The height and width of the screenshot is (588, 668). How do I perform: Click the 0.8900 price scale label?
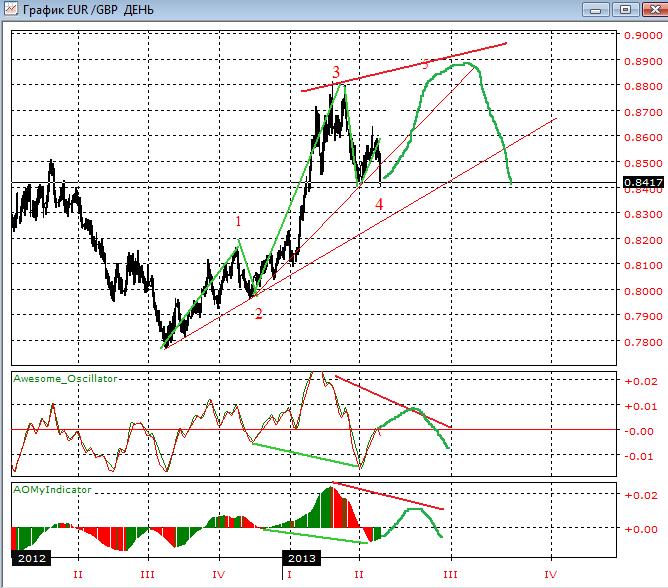pos(643,61)
